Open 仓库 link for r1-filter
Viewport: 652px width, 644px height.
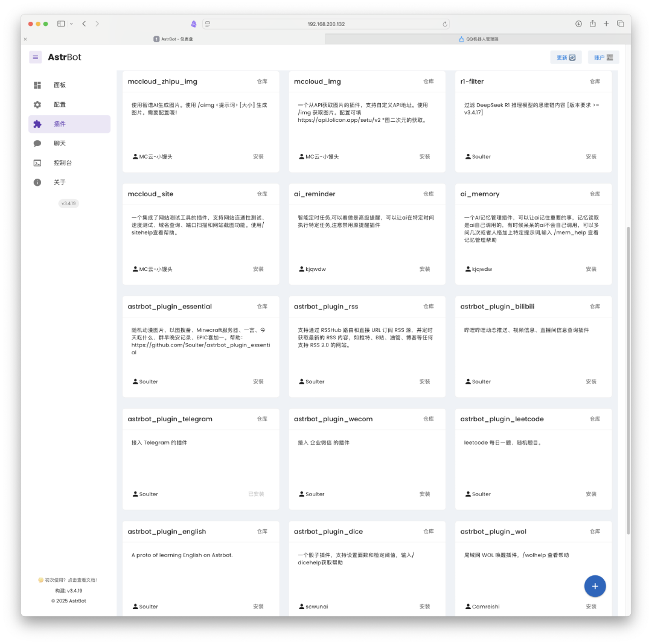[x=595, y=81]
